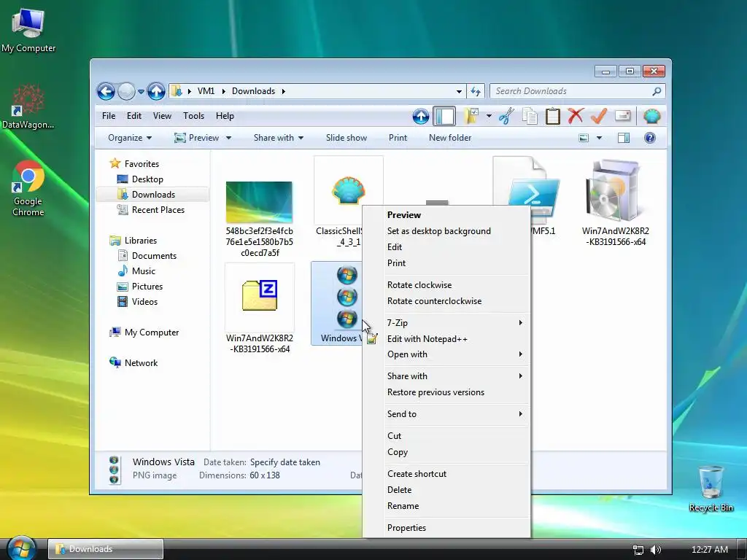
Task: Expand the address bar history dropdown
Action: pos(459,91)
